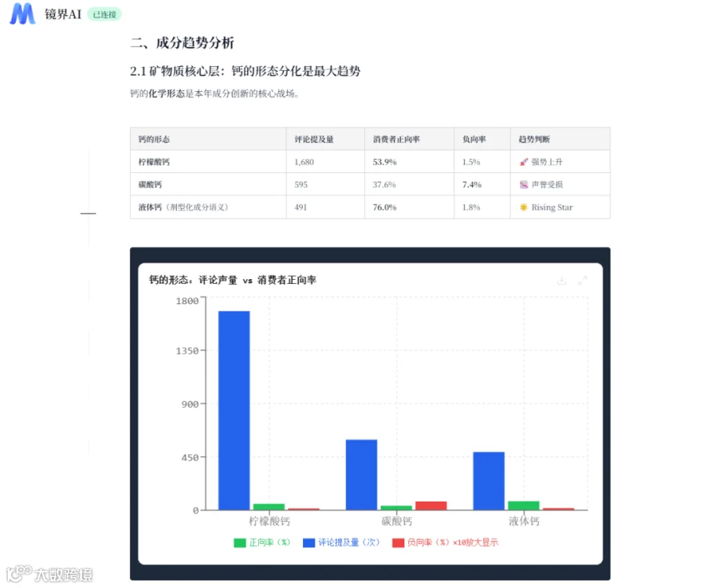Click the blue 液体钙 bar in chart
This screenshot has width=708, height=588.
click(489, 480)
